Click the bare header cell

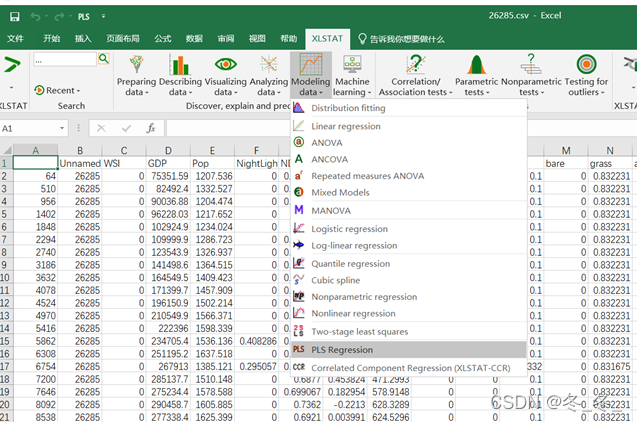[566, 163]
